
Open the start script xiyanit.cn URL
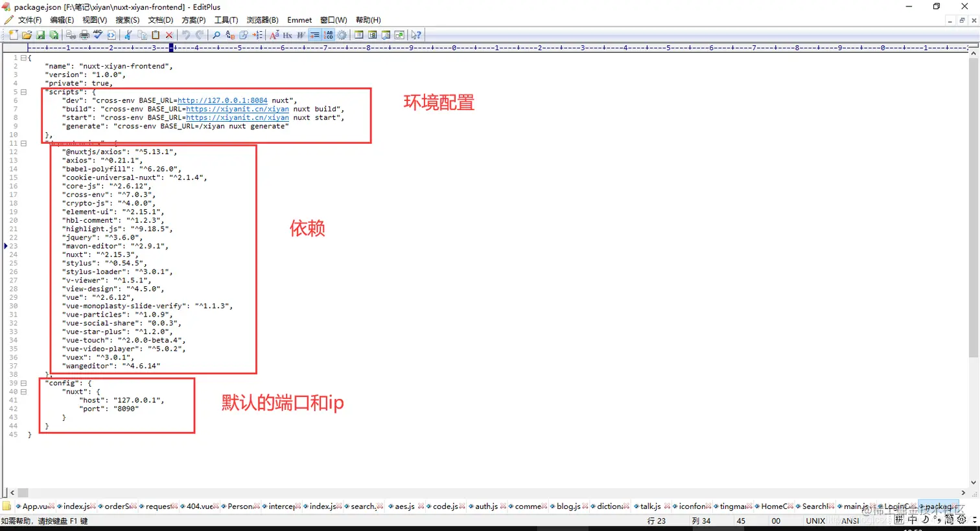pyautogui.click(x=237, y=117)
